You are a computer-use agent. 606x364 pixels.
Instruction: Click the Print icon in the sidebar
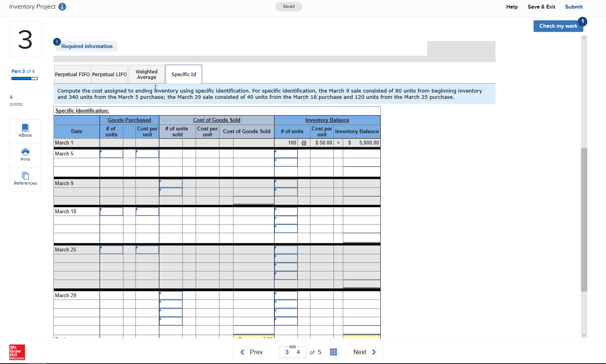[x=25, y=155]
